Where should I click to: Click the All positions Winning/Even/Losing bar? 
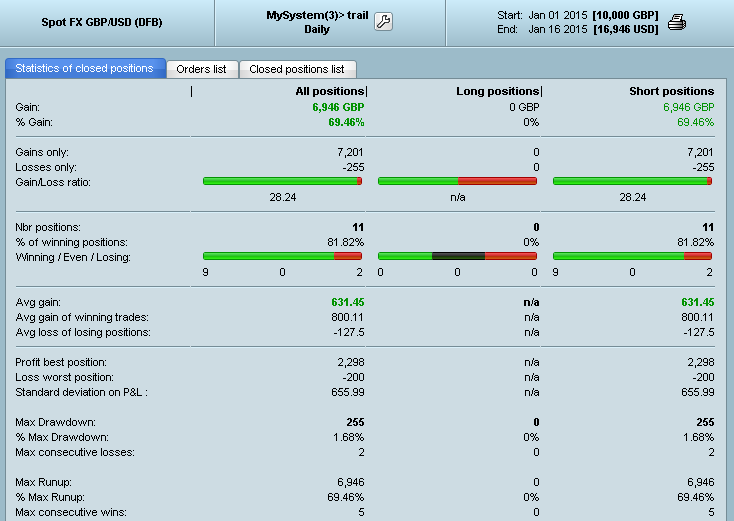click(x=282, y=256)
